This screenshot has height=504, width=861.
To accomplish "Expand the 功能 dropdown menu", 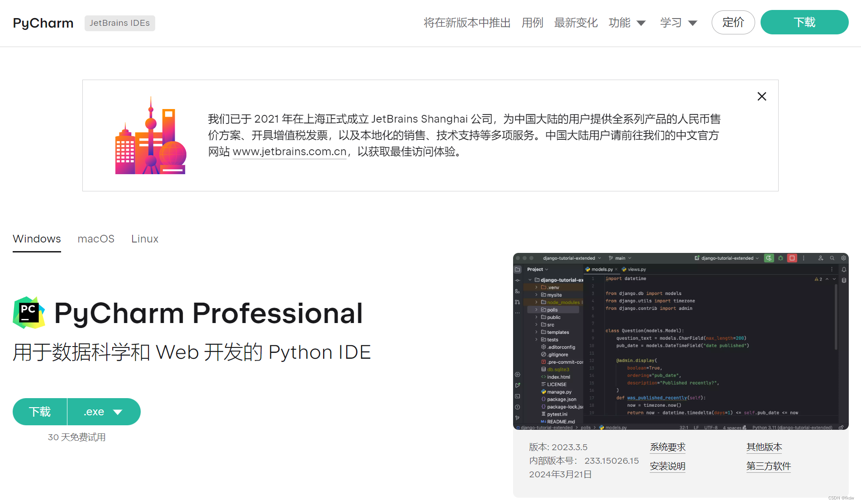I will pos(627,23).
